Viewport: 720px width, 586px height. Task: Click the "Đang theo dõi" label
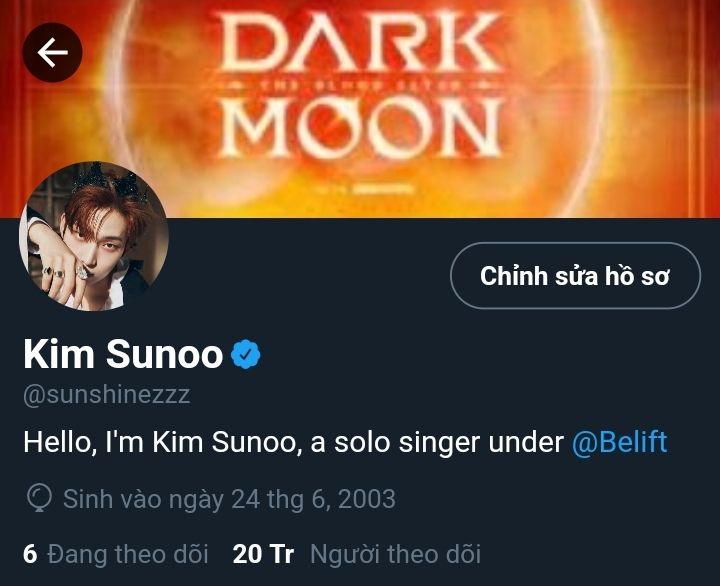(x=128, y=554)
